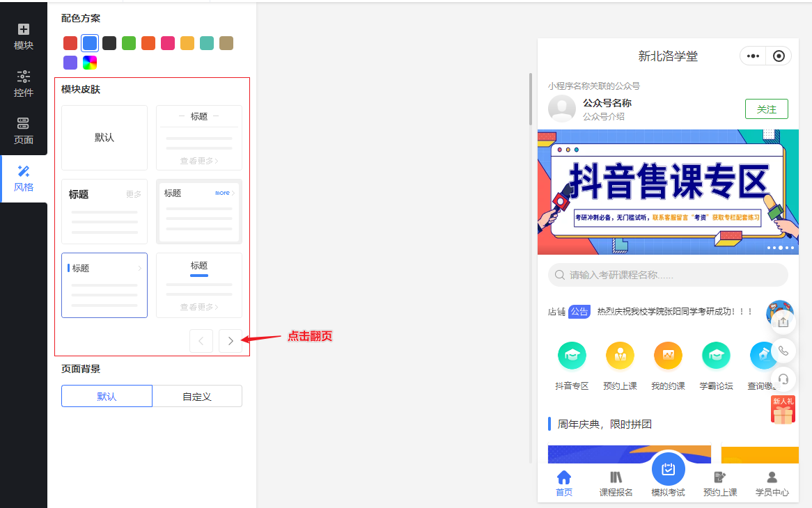Viewport: 812px width, 508px height.
Task: Select the black color scheme swatch
Action: (109, 43)
